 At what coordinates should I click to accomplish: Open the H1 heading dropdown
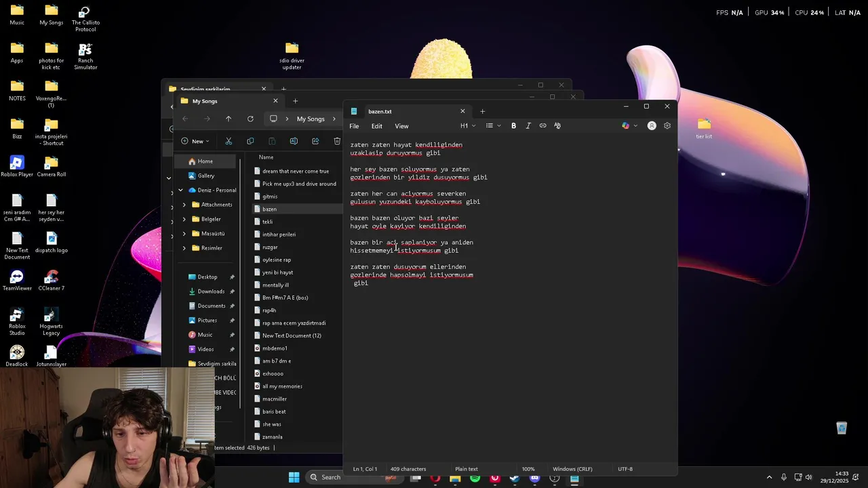click(x=468, y=125)
